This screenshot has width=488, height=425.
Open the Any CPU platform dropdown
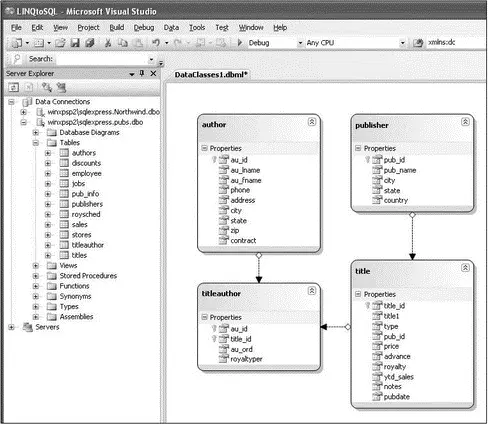(x=402, y=43)
